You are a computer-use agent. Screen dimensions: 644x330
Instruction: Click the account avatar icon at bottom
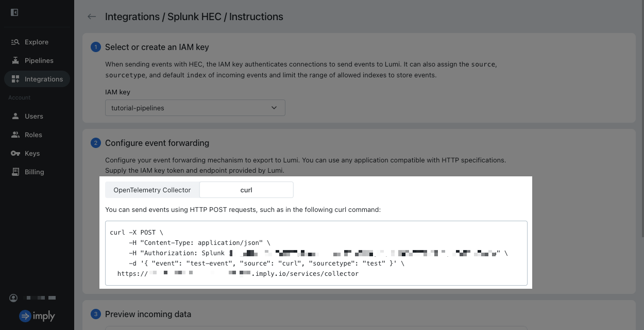click(14, 298)
